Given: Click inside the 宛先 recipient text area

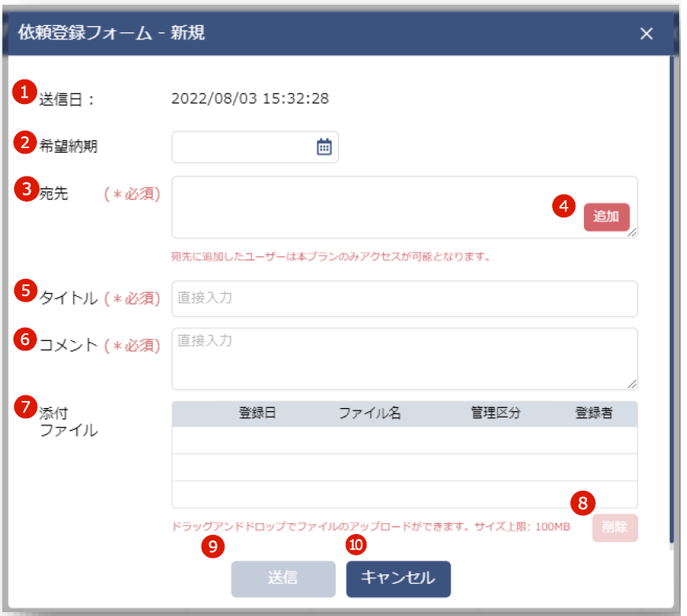Looking at the screenshot, I should [370, 206].
